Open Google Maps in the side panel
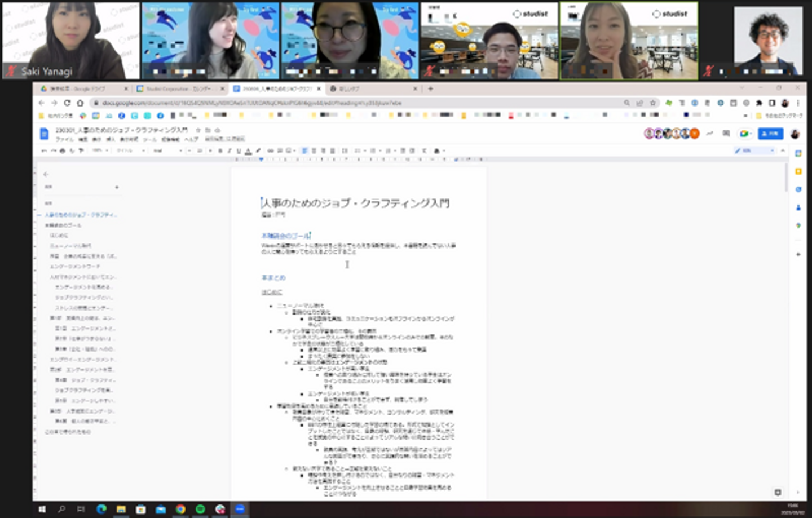This screenshot has height=518, width=812. 798,225
